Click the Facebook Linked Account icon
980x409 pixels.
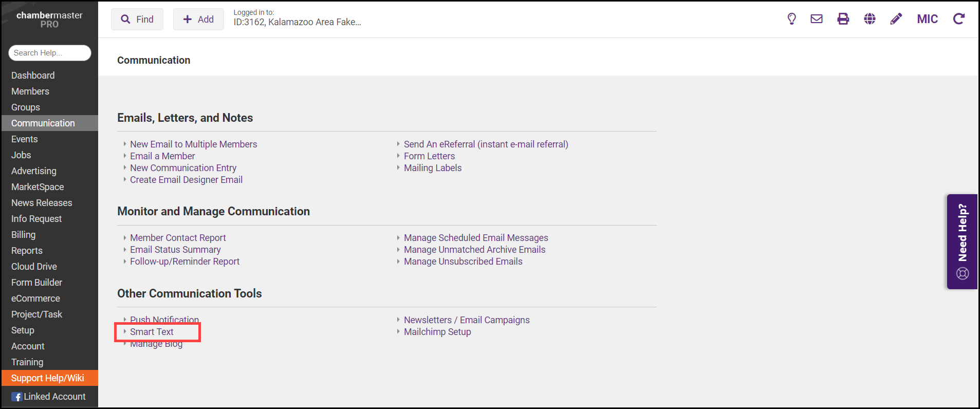(17, 397)
